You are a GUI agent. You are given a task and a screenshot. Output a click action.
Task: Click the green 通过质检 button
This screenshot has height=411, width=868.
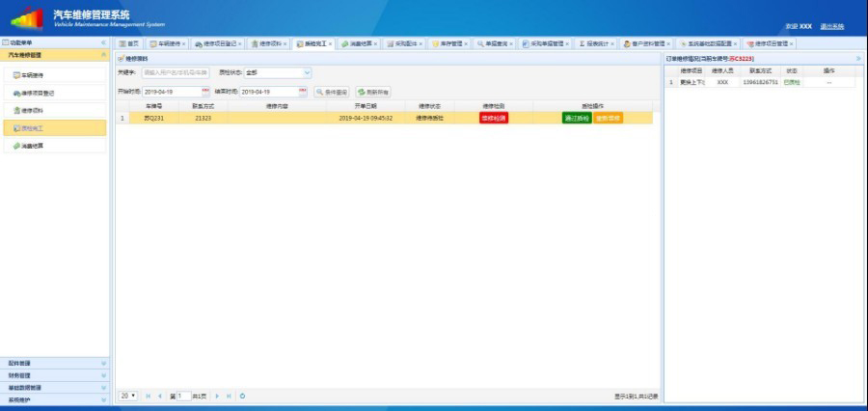point(577,118)
